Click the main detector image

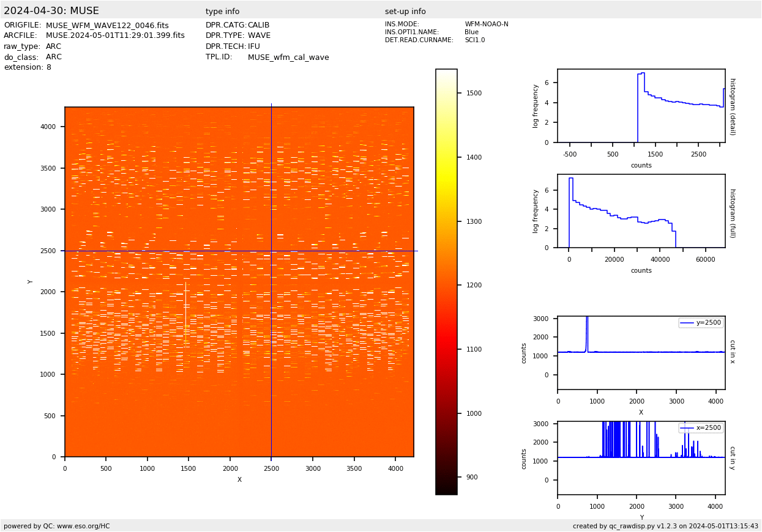click(239, 282)
